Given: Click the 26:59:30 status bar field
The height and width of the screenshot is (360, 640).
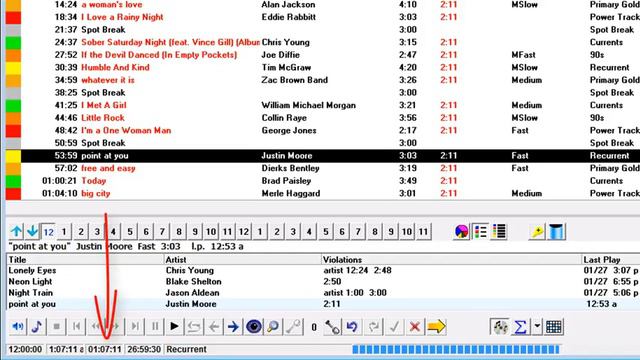Looking at the screenshot, I should [x=144, y=349].
